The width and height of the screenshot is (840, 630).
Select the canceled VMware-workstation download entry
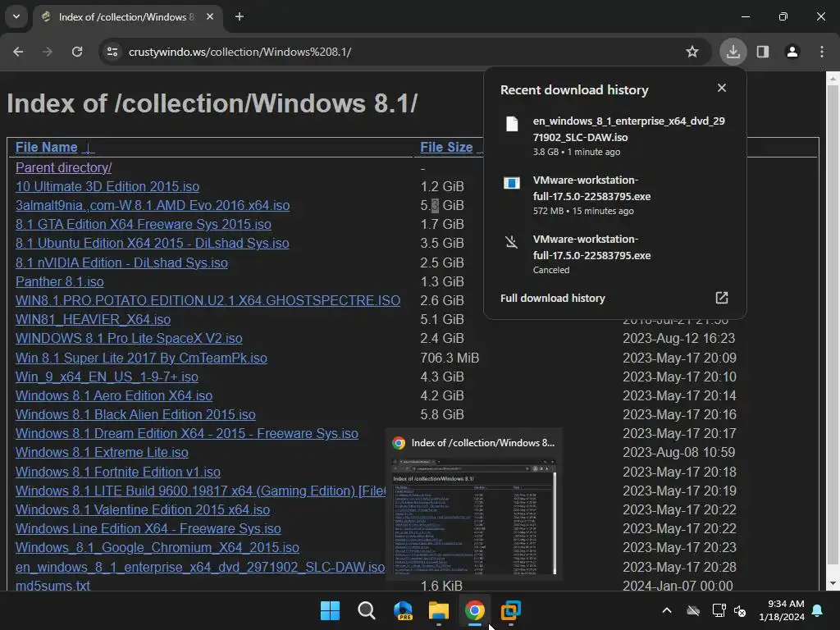[x=615, y=254]
